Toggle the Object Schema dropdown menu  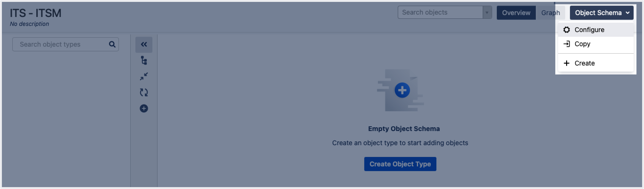pos(601,13)
